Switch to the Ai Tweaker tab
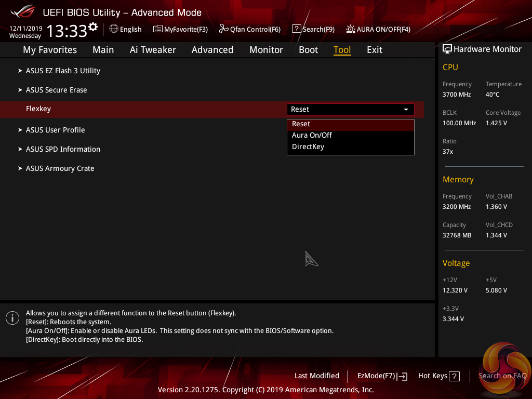The width and height of the screenshot is (532, 399). [x=153, y=50]
